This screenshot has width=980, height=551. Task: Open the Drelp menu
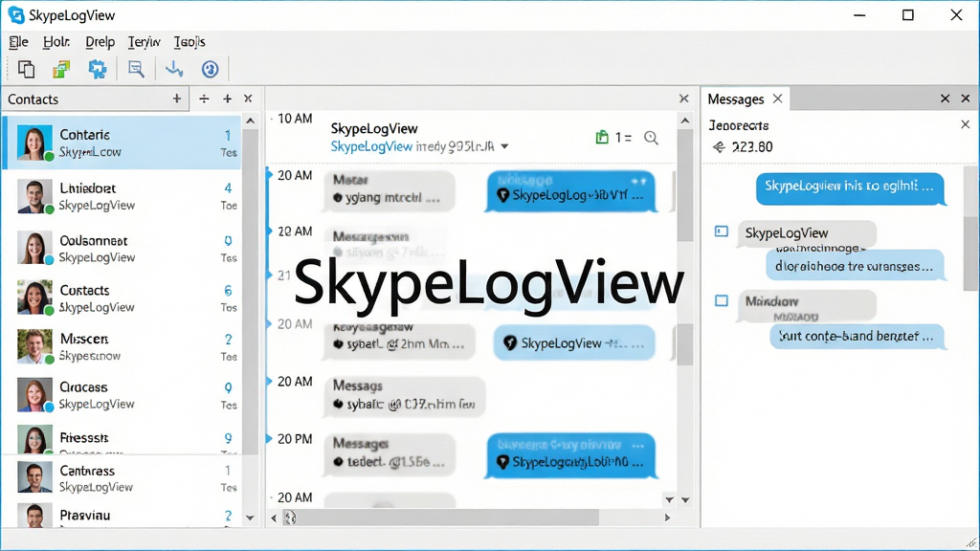pos(100,42)
